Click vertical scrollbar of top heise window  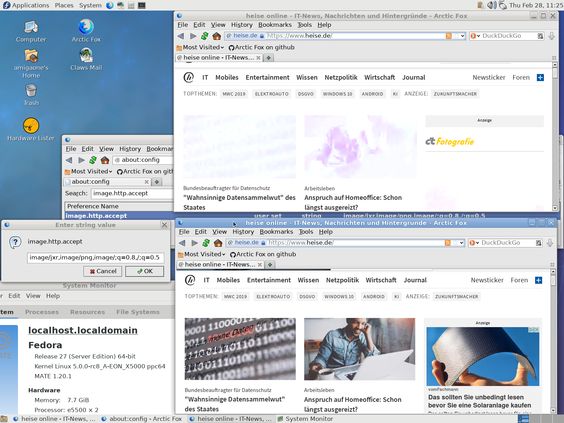(555, 137)
